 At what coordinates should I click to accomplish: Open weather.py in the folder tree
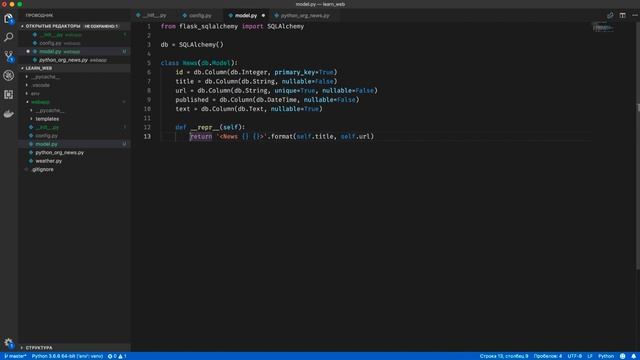coord(49,161)
